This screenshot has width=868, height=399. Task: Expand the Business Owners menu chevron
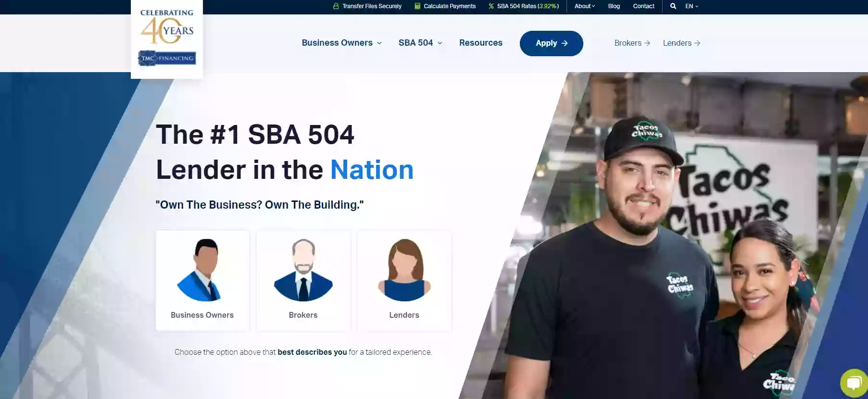(379, 43)
